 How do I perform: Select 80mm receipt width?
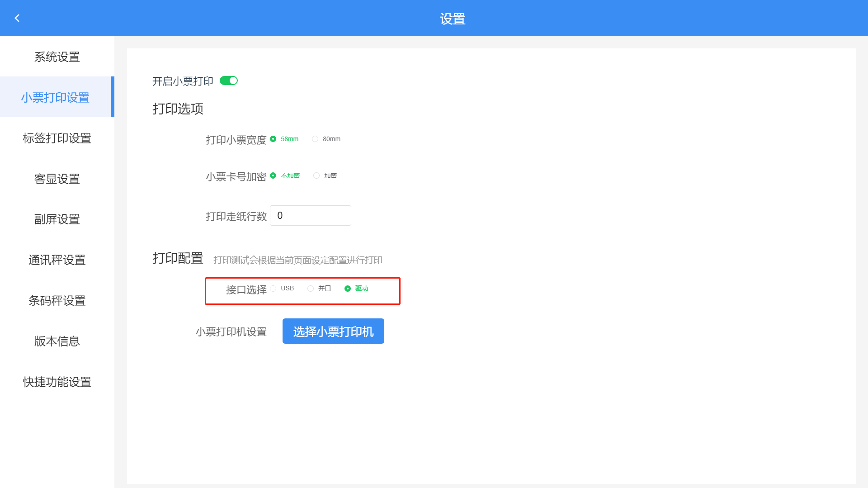(x=315, y=139)
